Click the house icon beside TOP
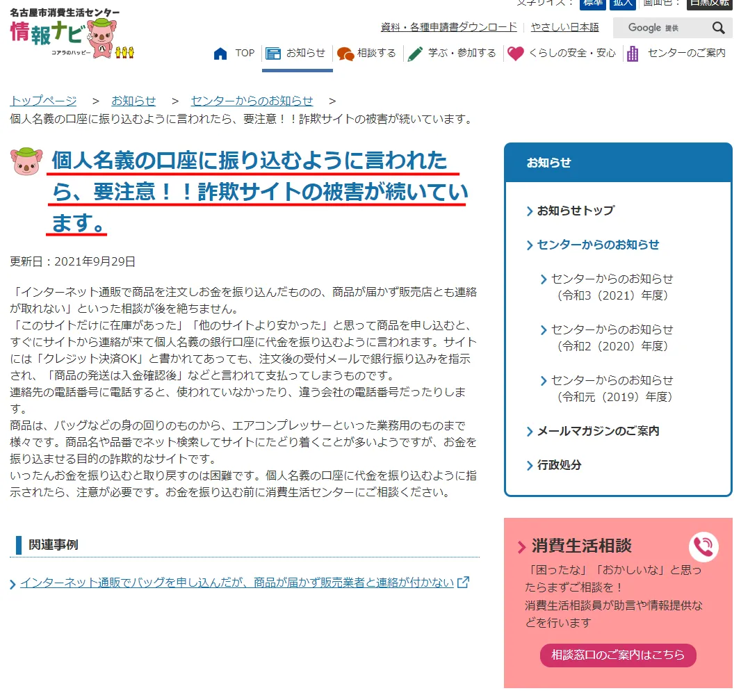Screen dimensions: 741x700 point(220,54)
